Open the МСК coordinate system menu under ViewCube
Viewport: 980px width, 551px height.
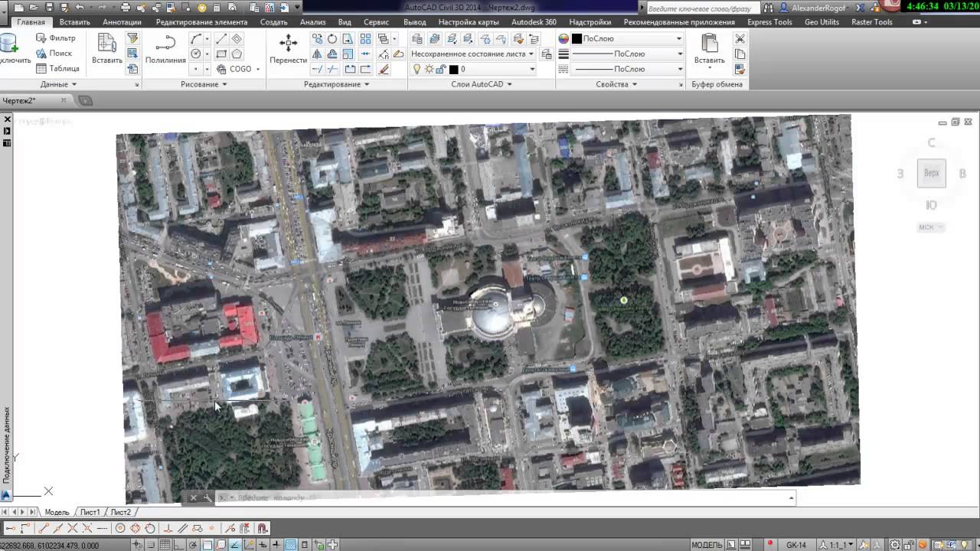(931, 227)
